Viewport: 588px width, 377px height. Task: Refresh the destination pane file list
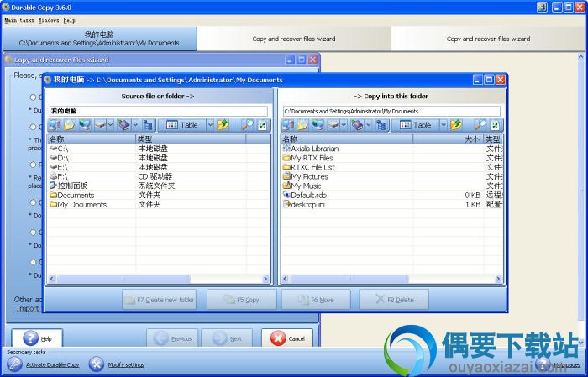coord(496,125)
